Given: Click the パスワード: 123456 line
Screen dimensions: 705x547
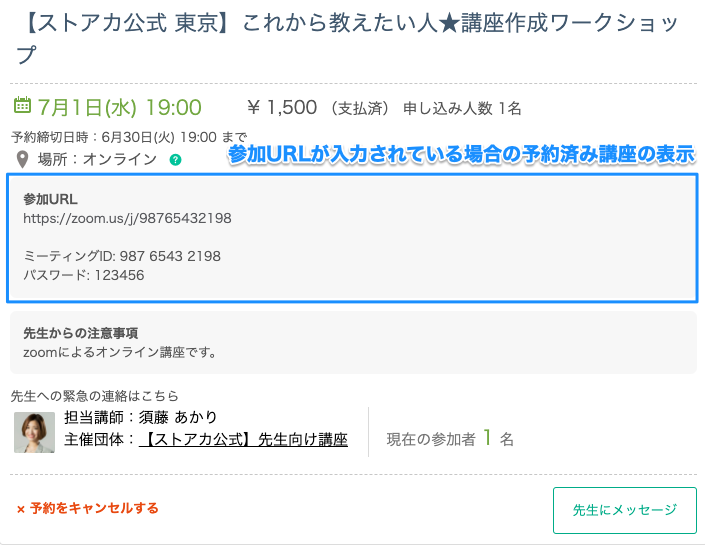Looking at the screenshot, I should click(x=83, y=274).
